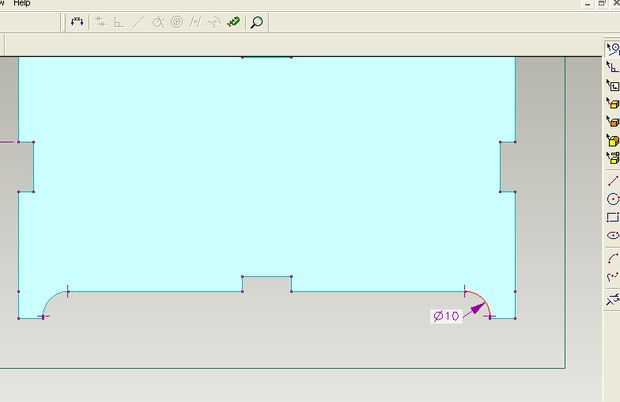The width and height of the screenshot is (620, 402).
Task: Select the first yellow cube selection tool
Action: pos(613,104)
